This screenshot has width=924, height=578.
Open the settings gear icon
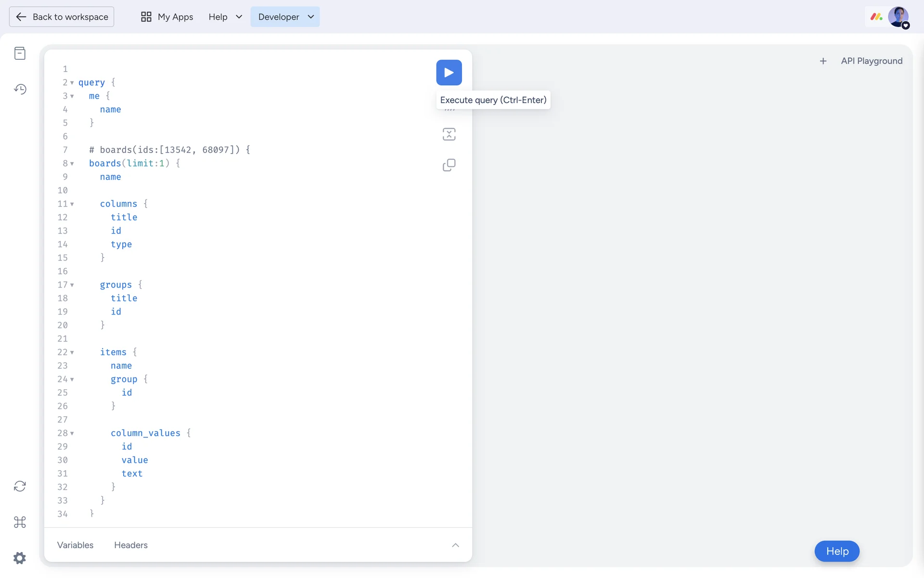coord(20,558)
